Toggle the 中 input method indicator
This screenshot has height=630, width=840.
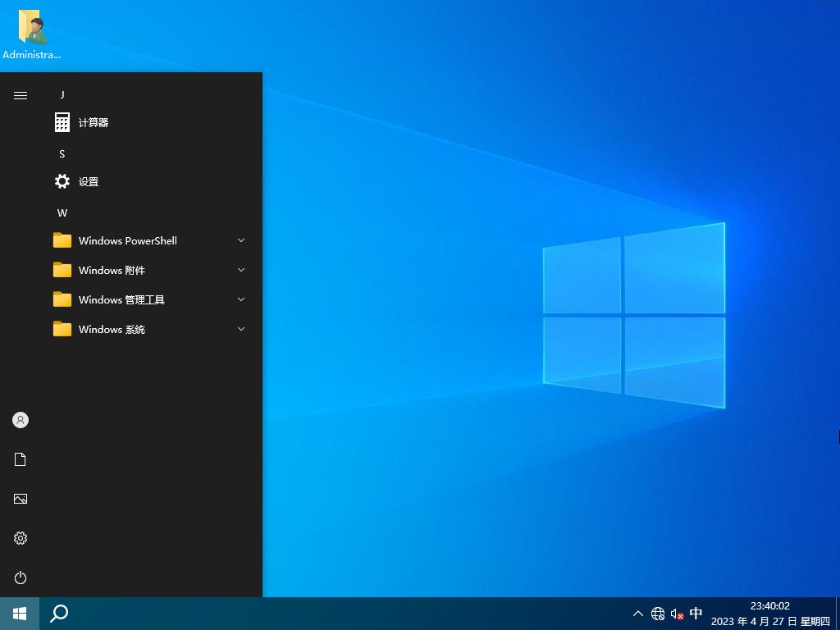point(696,614)
